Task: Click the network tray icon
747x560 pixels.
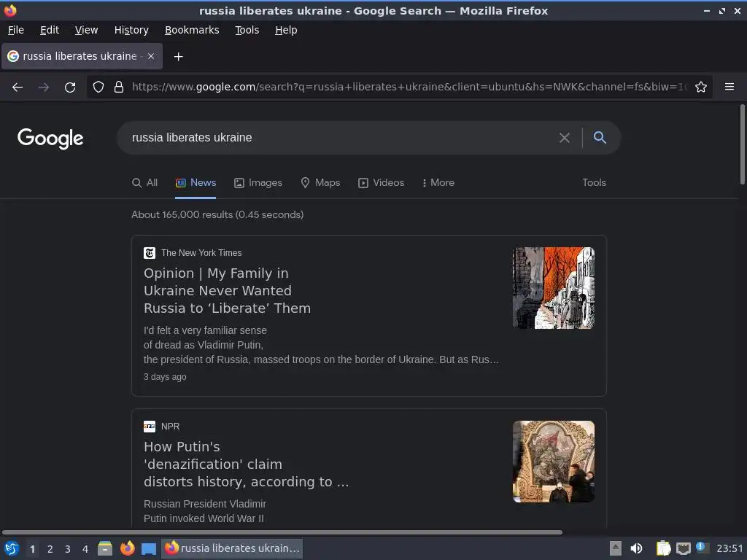Action: pos(683,548)
